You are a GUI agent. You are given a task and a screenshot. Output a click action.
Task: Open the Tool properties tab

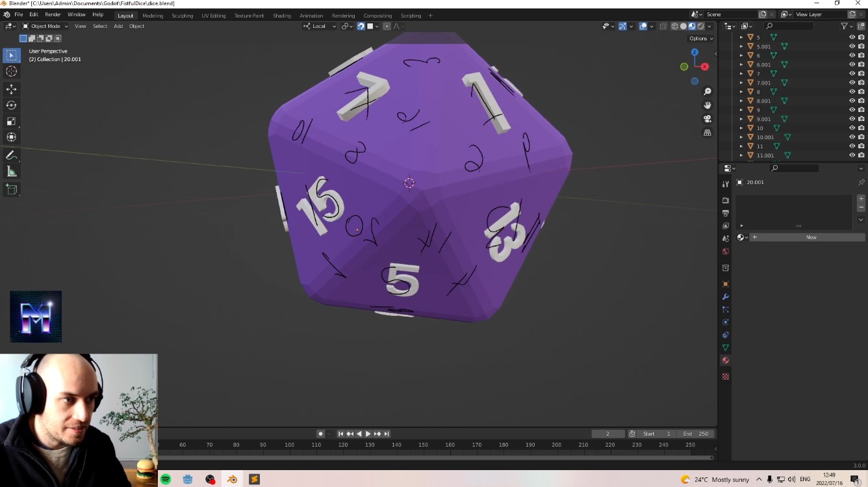click(726, 184)
